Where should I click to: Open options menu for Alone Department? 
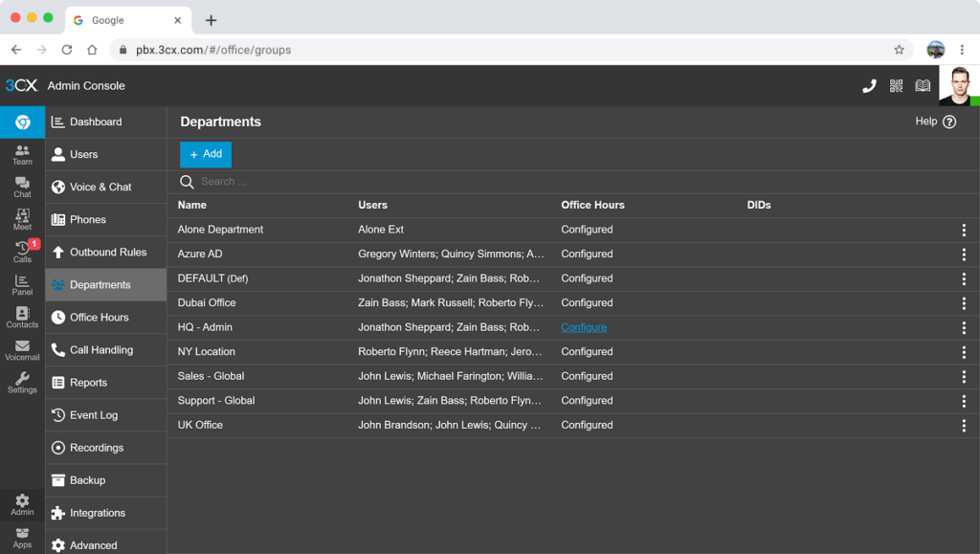pos(963,230)
